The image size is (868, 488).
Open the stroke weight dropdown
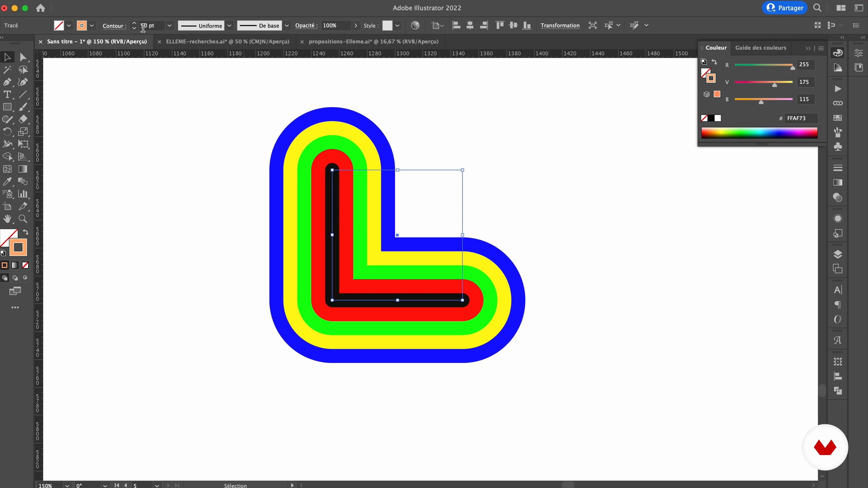[x=170, y=26]
